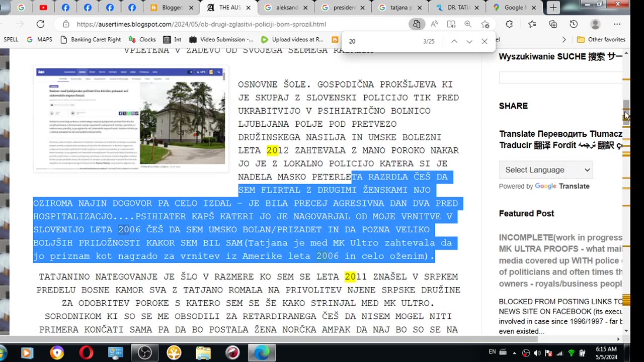Open the red swirl app in taskbar
The width and height of the screenshot is (644, 362).
pos(232,353)
